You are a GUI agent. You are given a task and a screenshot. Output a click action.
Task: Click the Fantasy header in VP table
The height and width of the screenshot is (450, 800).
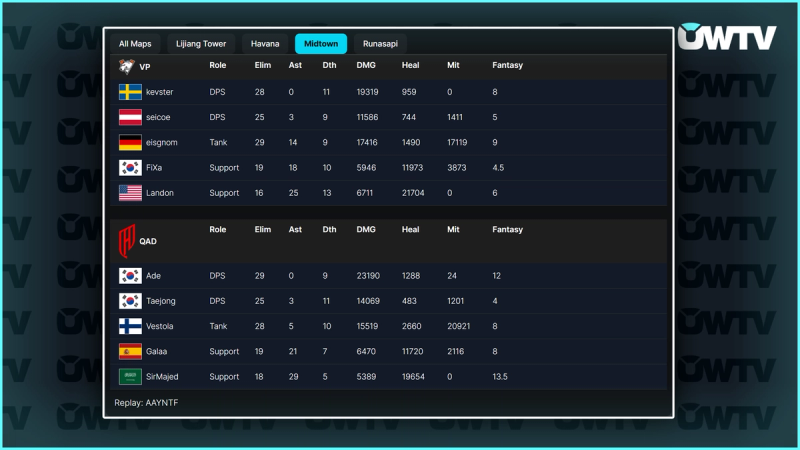[x=507, y=65]
